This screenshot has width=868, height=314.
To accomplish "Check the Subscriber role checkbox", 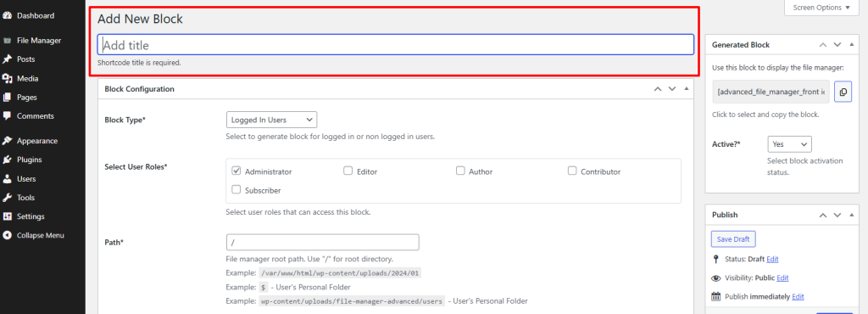I will click(236, 190).
